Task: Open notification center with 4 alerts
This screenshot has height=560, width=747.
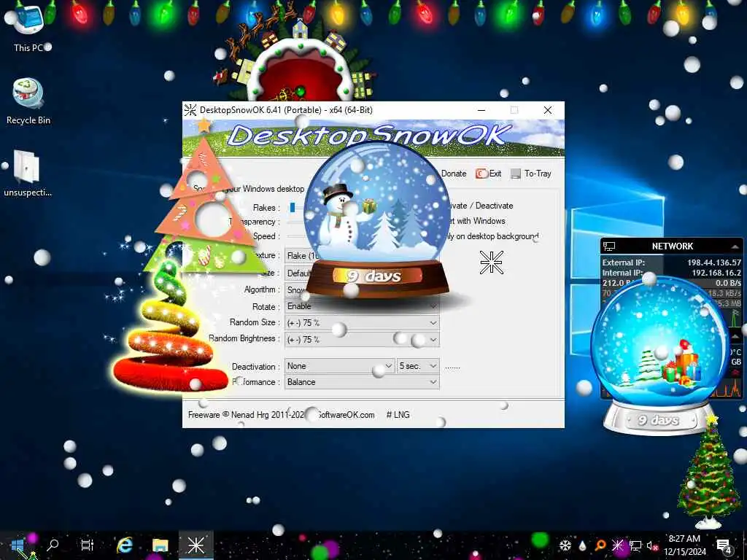Action: (724, 545)
